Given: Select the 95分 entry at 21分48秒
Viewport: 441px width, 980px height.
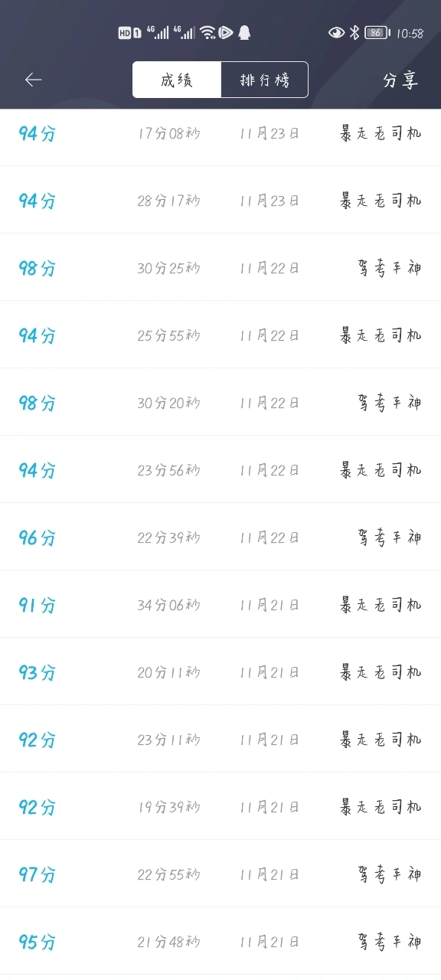Looking at the screenshot, I should [x=220, y=941].
